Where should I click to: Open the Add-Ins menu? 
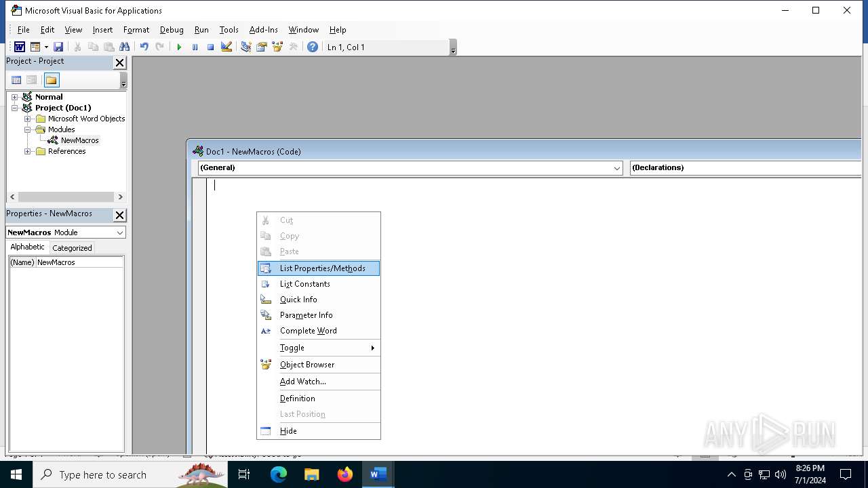263,30
